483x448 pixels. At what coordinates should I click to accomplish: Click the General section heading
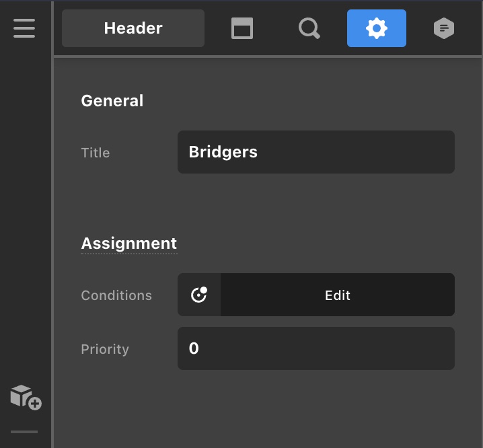(112, 101)
